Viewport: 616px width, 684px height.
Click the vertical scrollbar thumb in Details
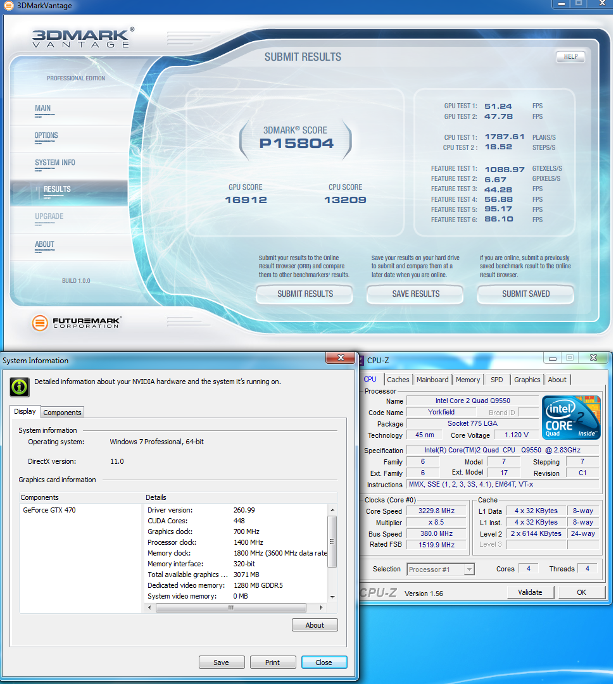[332, 542]
